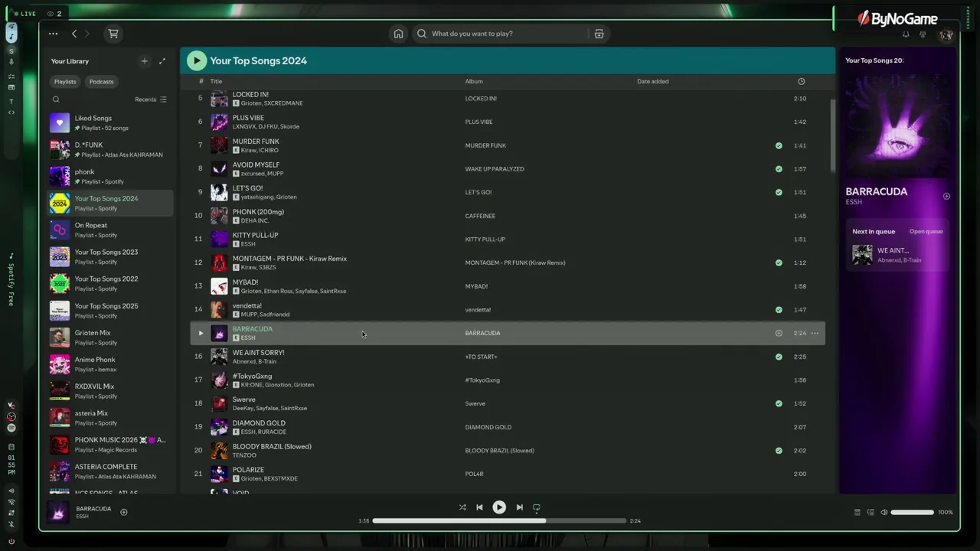Click the WE AINT queue item
Screen dimensions: 980x551
899,255
